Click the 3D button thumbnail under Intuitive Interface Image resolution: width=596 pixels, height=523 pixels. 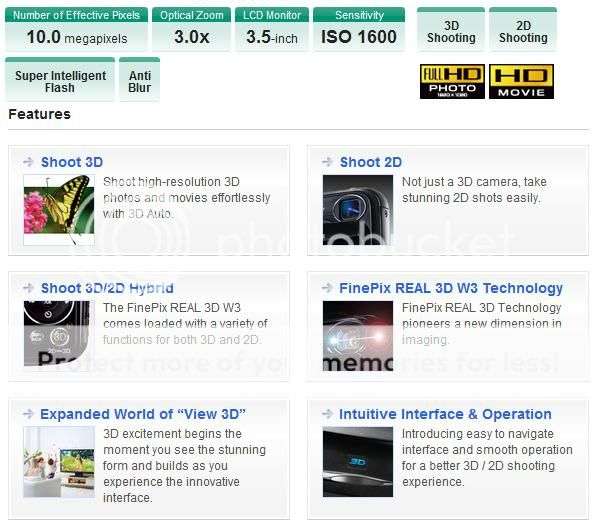pyautogui.click(x=358, y=462)
